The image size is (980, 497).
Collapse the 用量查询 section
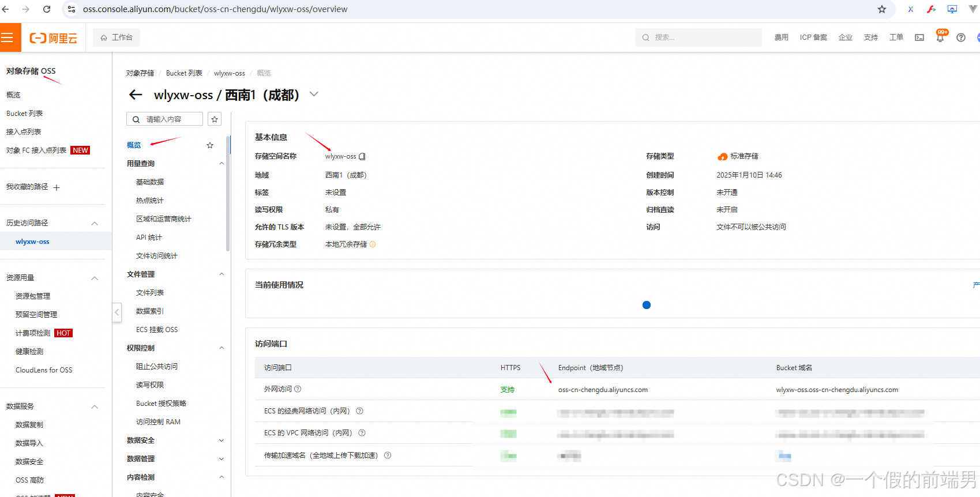221,164
